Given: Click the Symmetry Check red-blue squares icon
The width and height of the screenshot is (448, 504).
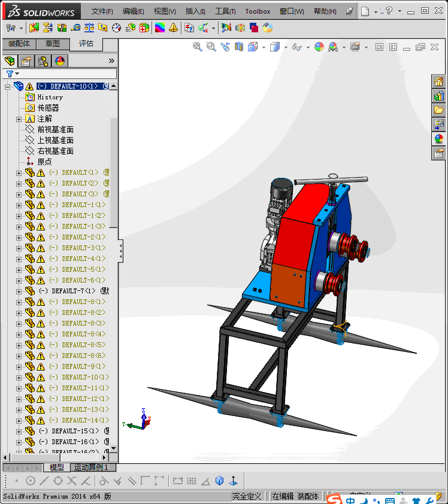Looking at the screenshot, I should point(254,28).
